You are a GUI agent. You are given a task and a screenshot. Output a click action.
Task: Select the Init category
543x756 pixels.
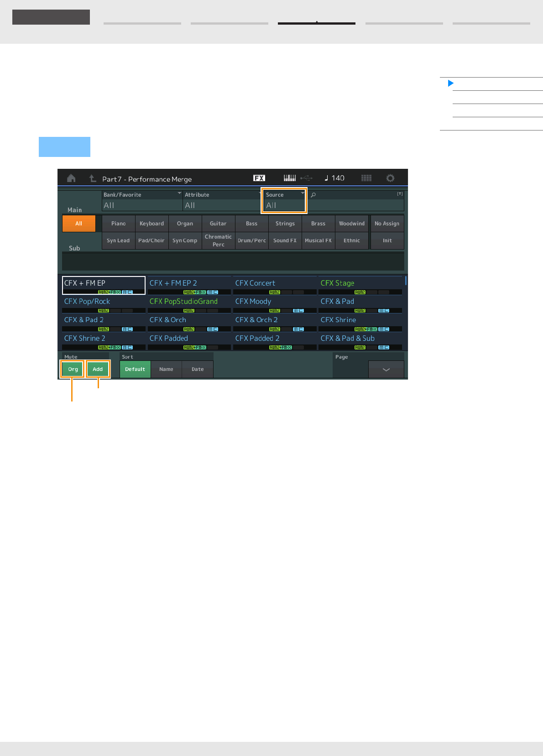pos(387,240)
